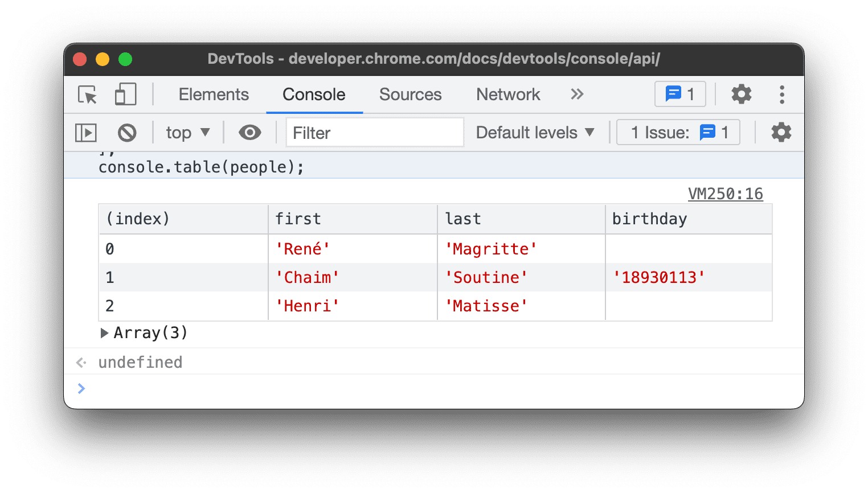Click the VM250:16 source link
The image size is (868, 493).
726,194
